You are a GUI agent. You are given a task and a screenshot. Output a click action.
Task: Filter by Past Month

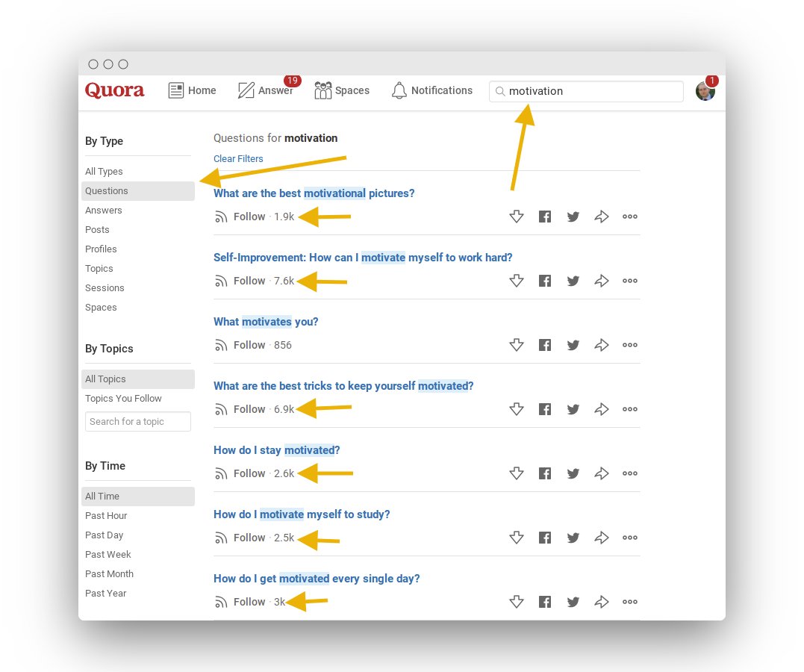(109, 574)
